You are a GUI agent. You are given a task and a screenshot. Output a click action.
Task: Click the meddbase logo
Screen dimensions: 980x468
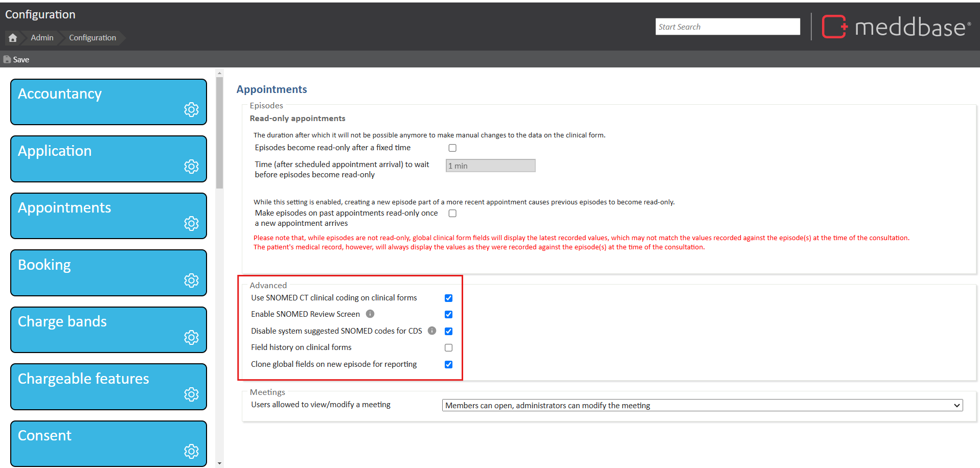point(896,27)
